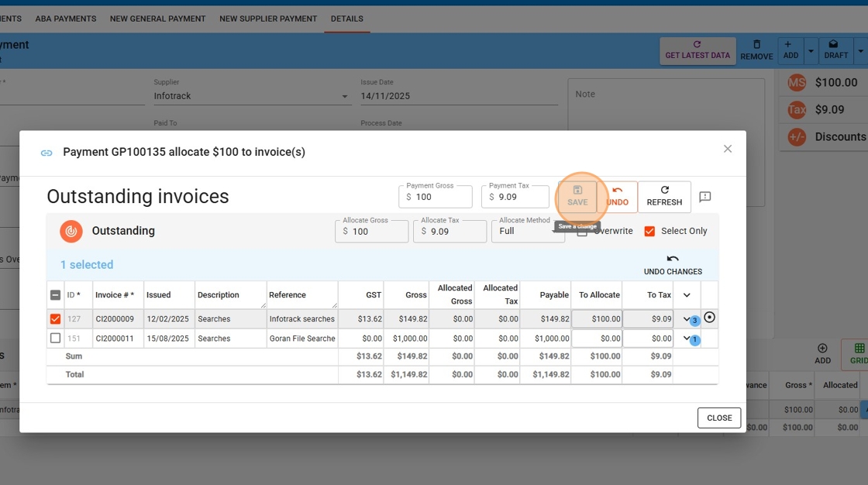Click the Get Latest Data button

pyautogui.click(x=697, y=50)
